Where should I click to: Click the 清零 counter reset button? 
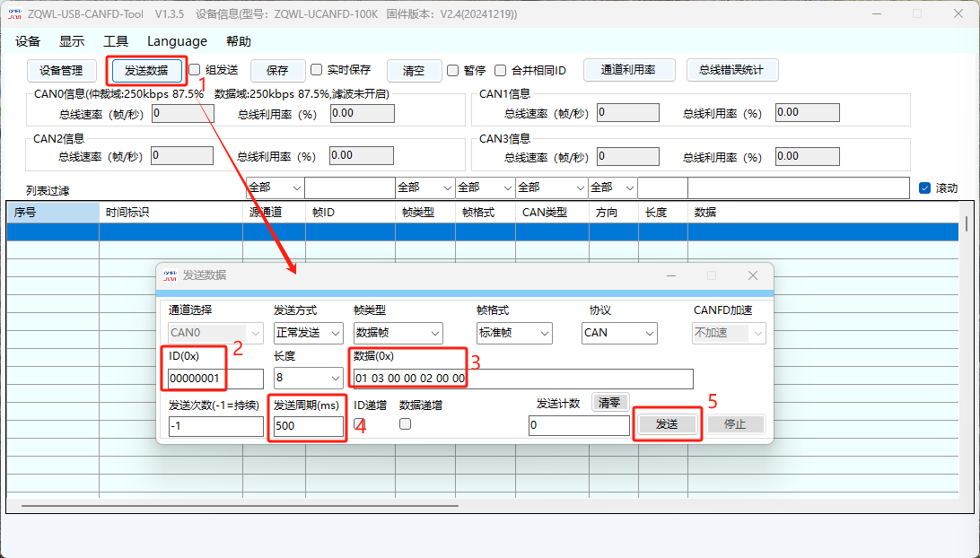pos(609,403)
